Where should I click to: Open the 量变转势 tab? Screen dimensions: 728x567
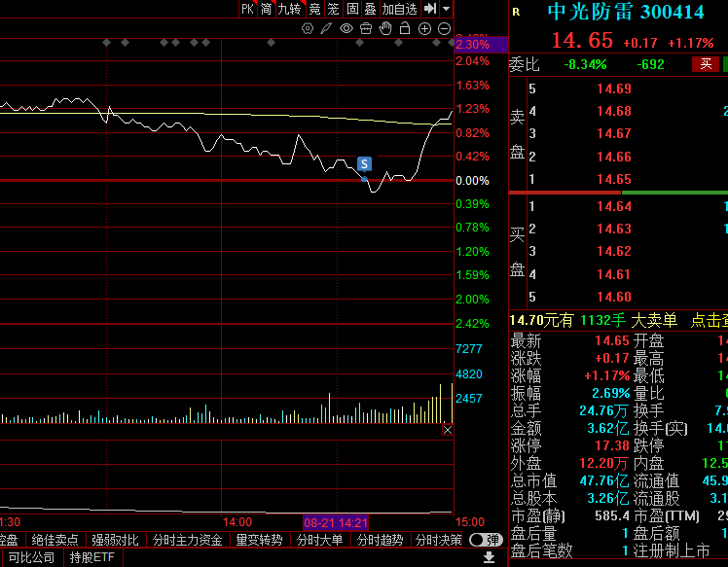[260, 540]
